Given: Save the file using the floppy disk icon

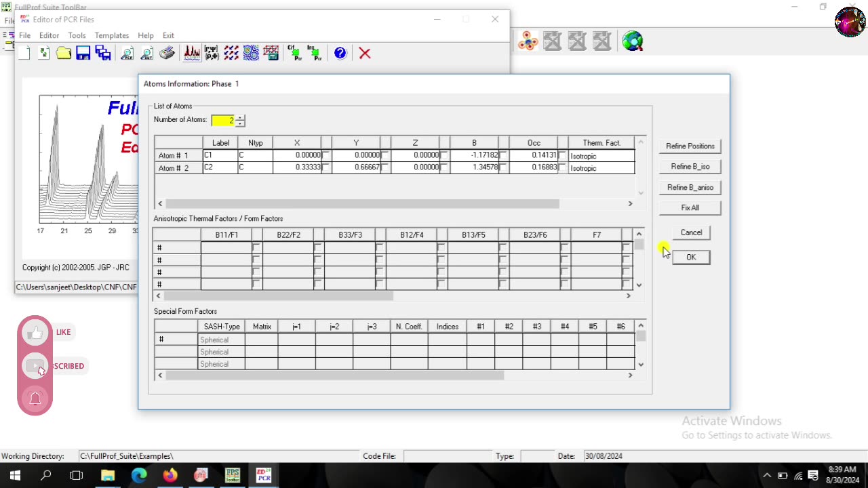Looking at the screenshot, I should 83,53.
